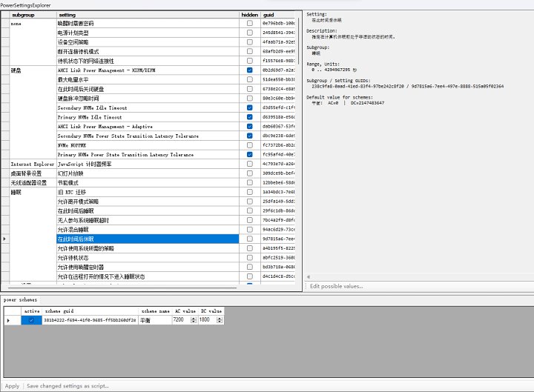This screenshot has height=392, width=534.
Task: Check hidden box for NVMe NOPPME
Action: (x=249, y=145)
